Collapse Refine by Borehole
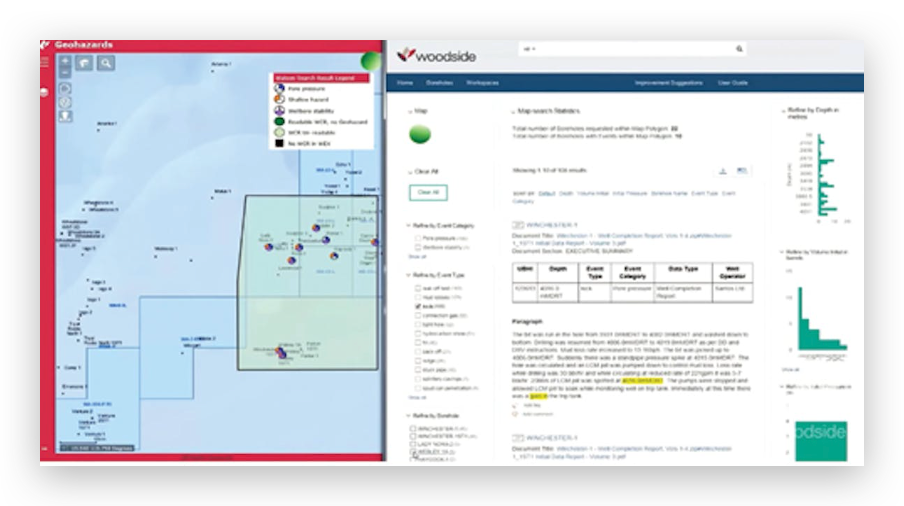The width and height of the screenshot is (904, 506). [x=409, y=416]
